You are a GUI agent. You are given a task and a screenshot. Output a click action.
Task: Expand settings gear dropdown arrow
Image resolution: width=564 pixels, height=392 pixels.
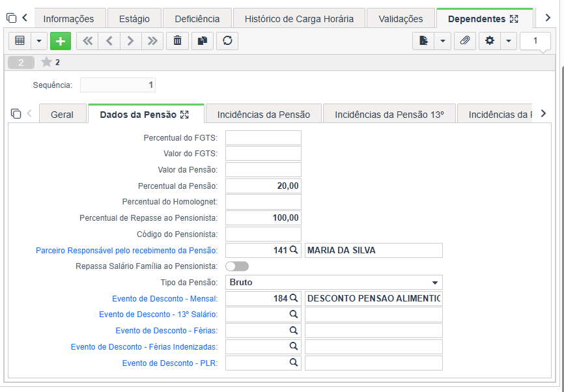pos(509,41)
